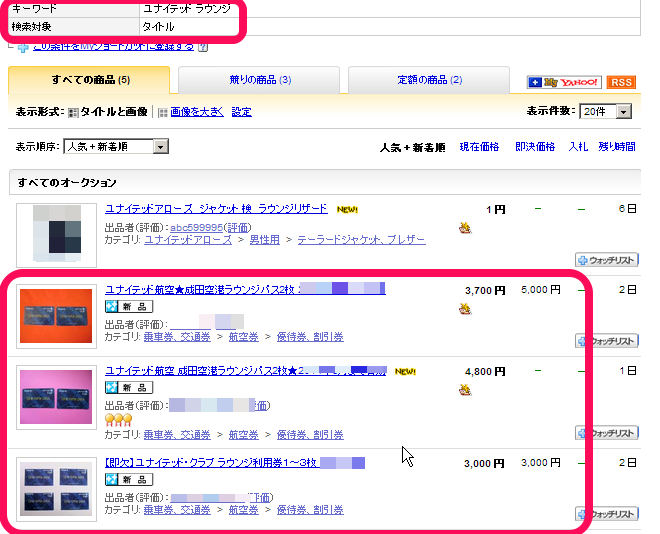Click 新品 badge on 4,800円 lounge pass listing

129,387
